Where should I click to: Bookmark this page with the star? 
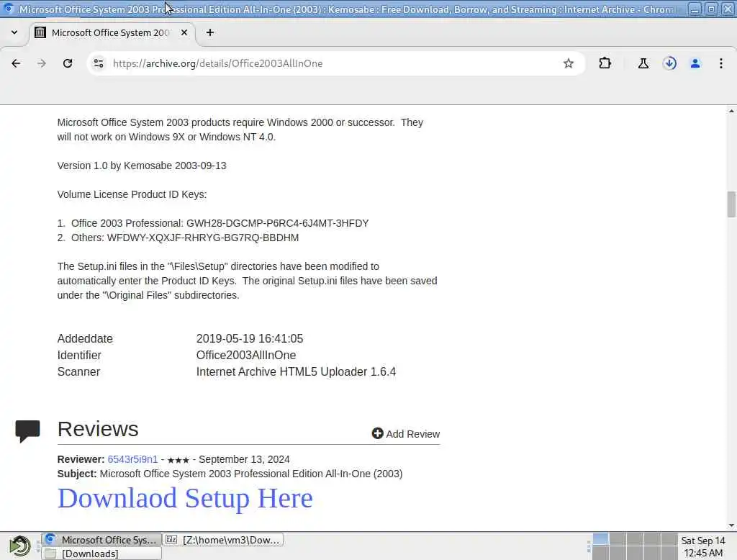(569, 63)
